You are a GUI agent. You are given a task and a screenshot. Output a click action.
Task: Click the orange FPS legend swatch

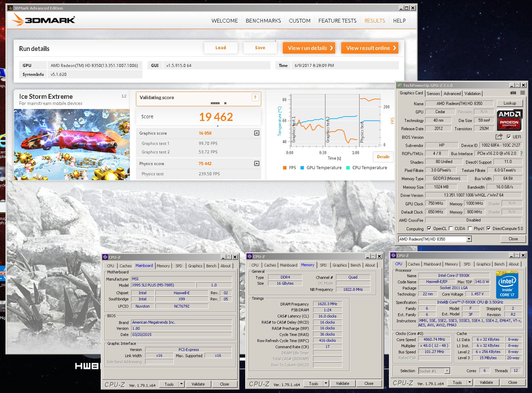[x=285, y=168]
